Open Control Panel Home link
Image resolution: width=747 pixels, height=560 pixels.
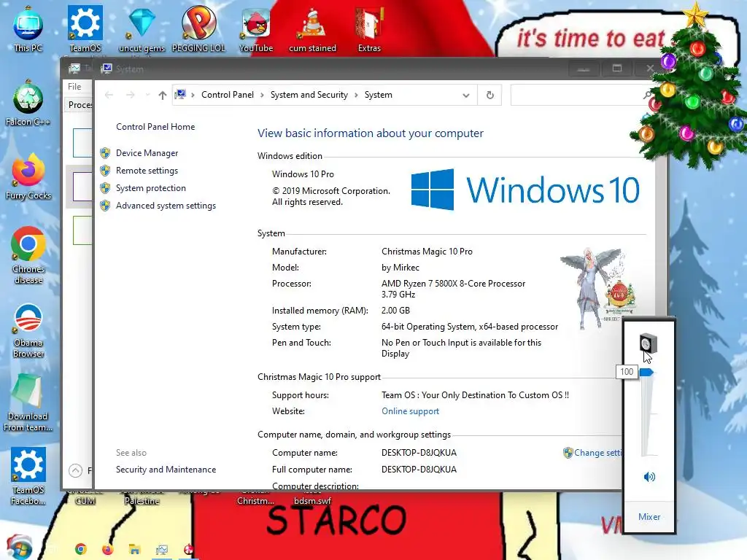(x=155, y=127)
